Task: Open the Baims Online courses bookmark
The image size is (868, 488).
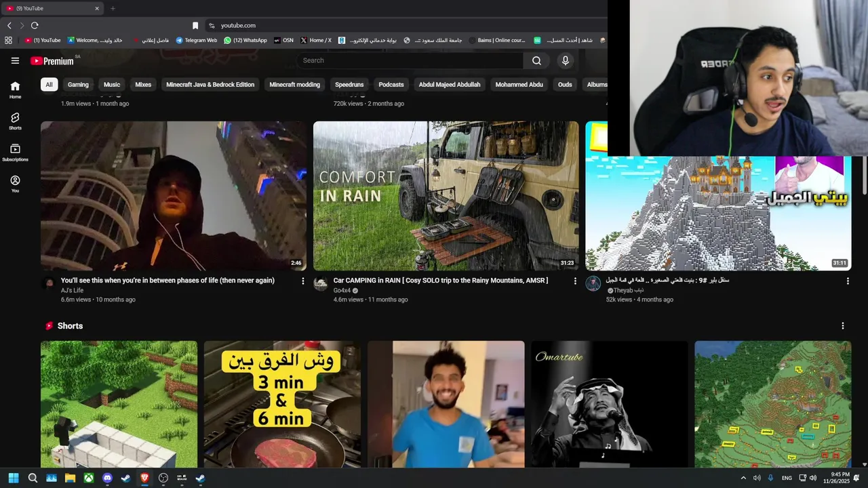Action: pos(497,41)
